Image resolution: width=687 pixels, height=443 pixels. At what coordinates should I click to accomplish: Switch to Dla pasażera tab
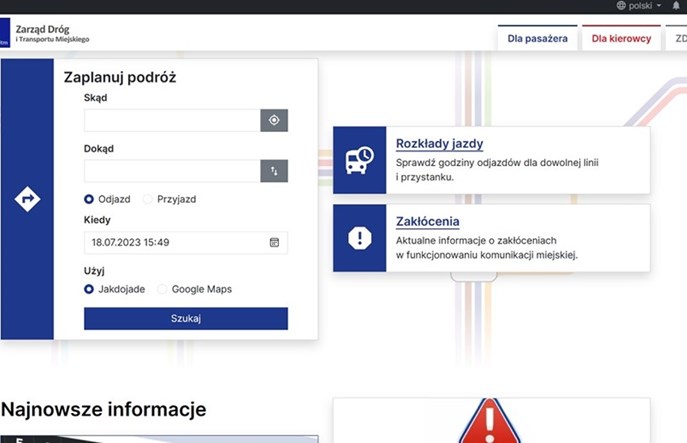pyautogui.click(x=538, y=39)
